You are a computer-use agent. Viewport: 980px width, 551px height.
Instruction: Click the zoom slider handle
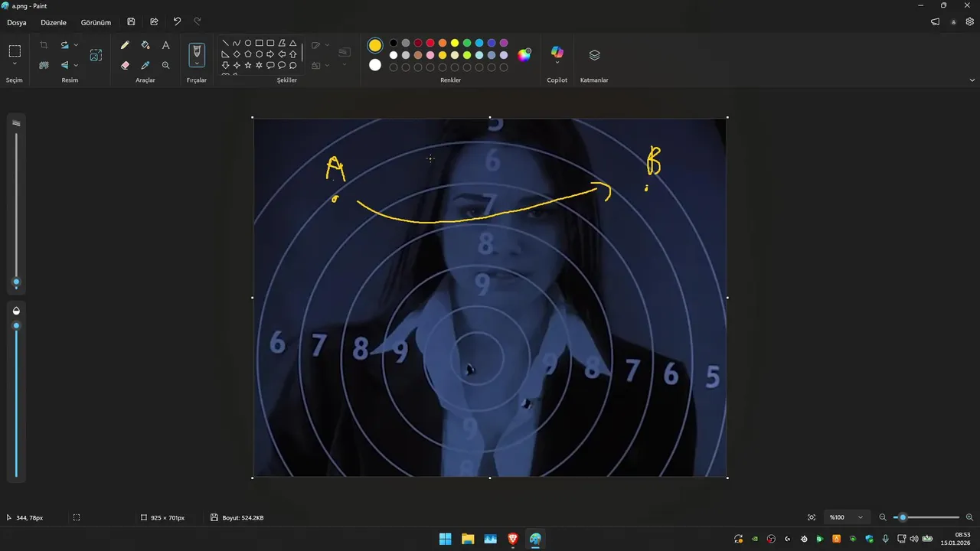coord(903,517)
